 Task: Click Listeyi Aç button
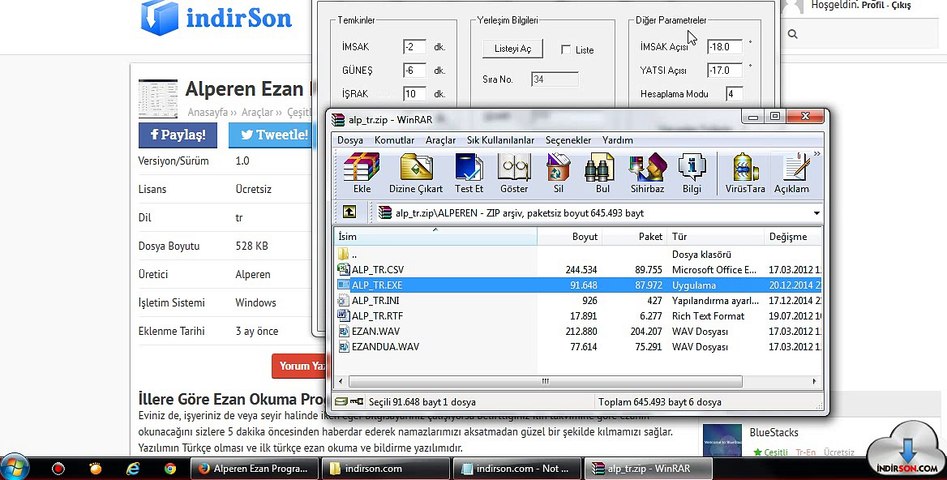[513, 49]
